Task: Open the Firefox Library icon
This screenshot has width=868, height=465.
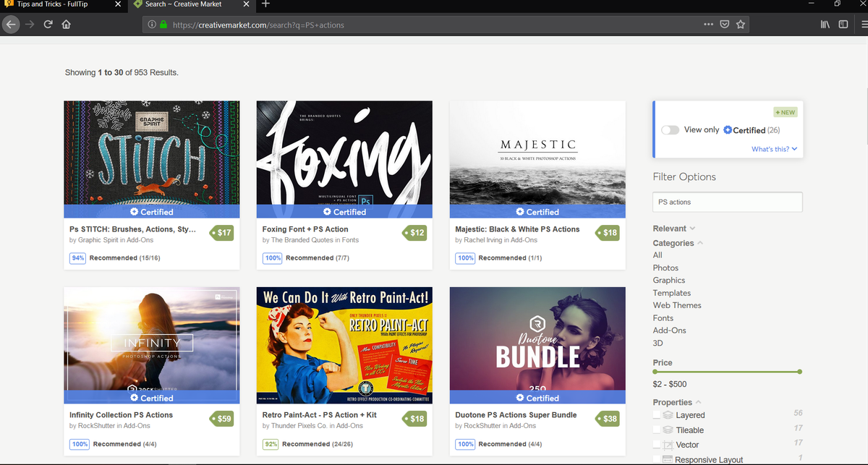Action: tap(826, 25)
